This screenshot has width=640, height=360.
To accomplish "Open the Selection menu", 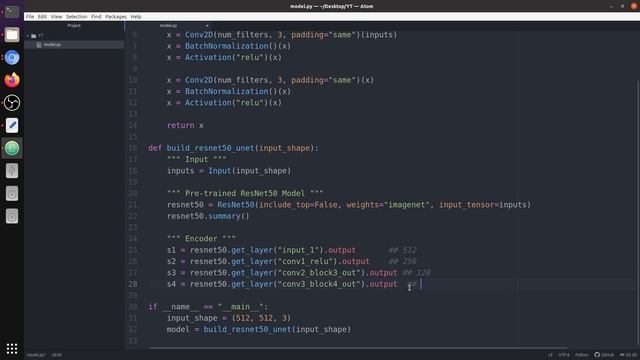I will (x=77, y=17).
